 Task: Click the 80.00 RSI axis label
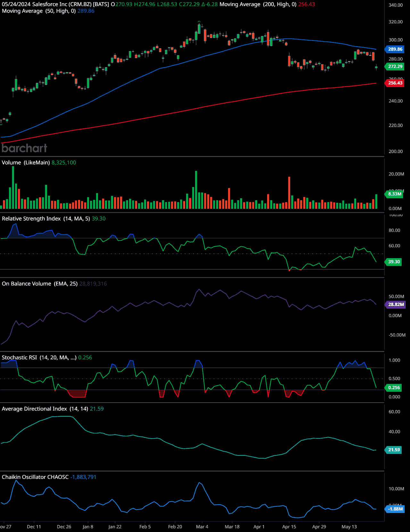point(394,230)
